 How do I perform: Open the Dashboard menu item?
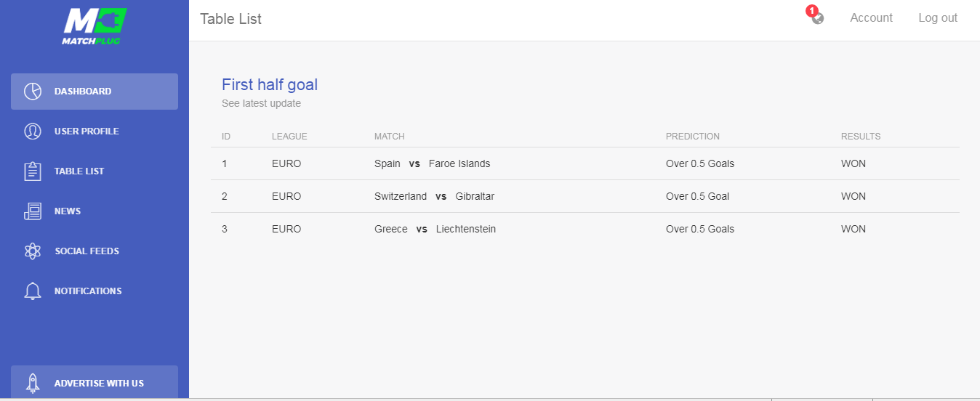coord(95,92)
